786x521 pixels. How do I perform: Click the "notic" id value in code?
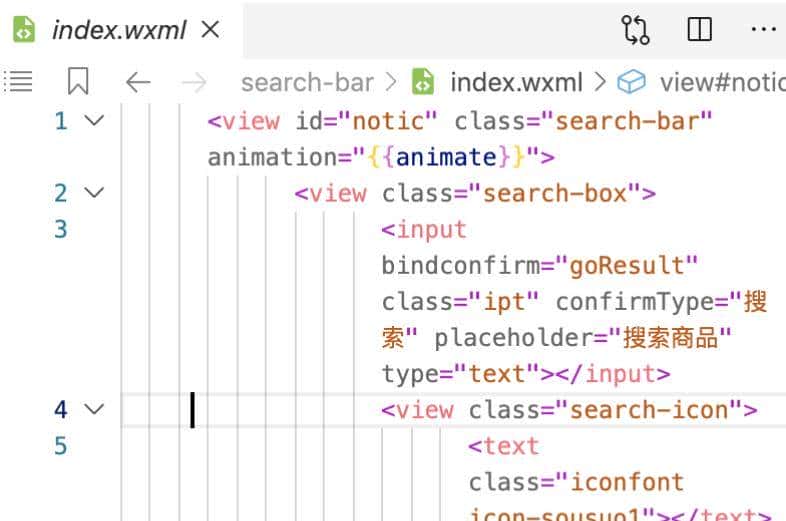[x=388, y=121]
